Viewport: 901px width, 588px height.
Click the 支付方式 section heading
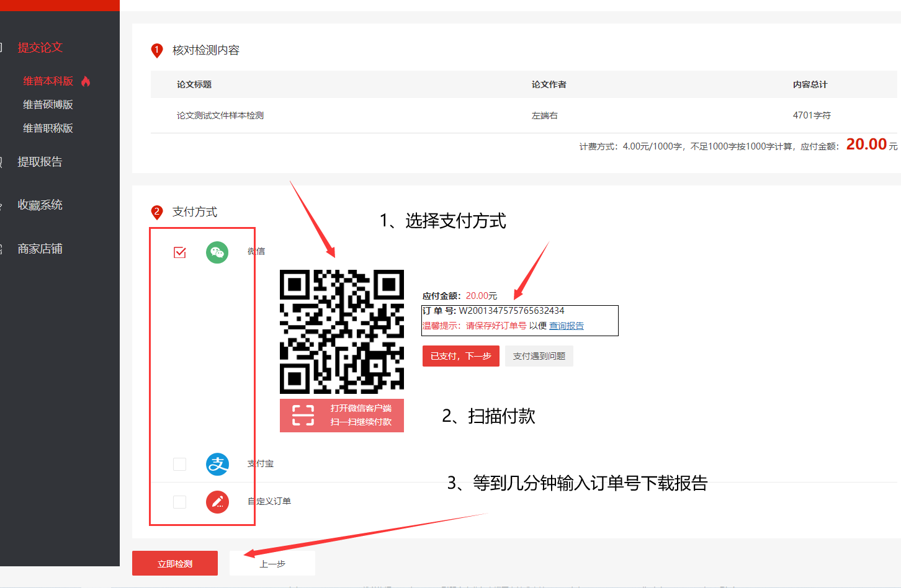(195, 212)
